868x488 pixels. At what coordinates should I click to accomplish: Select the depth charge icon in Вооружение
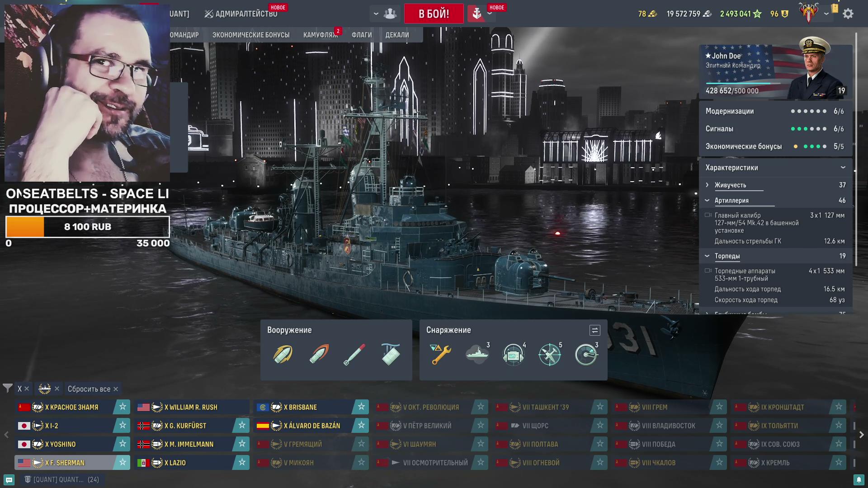click(391, 354)
